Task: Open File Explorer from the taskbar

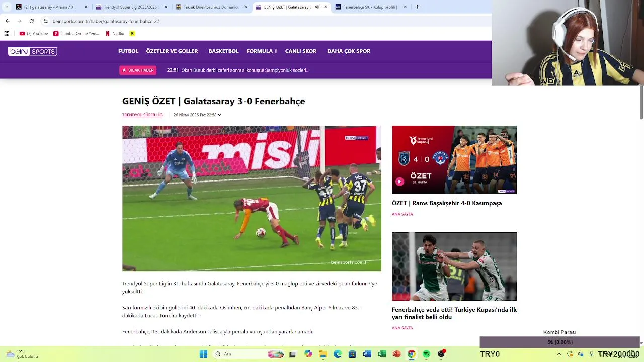Action: point(323,354)
